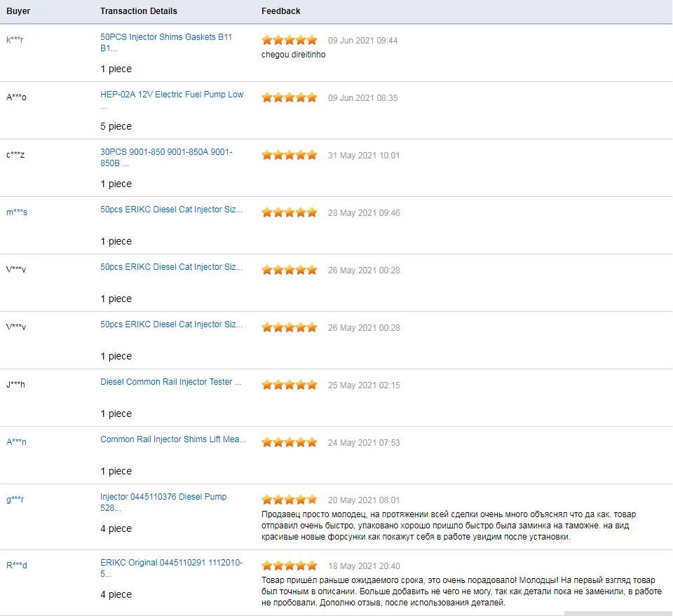The image size is (673, 616).
Task: Click star rating of k***r review
Action: (290, 40)
